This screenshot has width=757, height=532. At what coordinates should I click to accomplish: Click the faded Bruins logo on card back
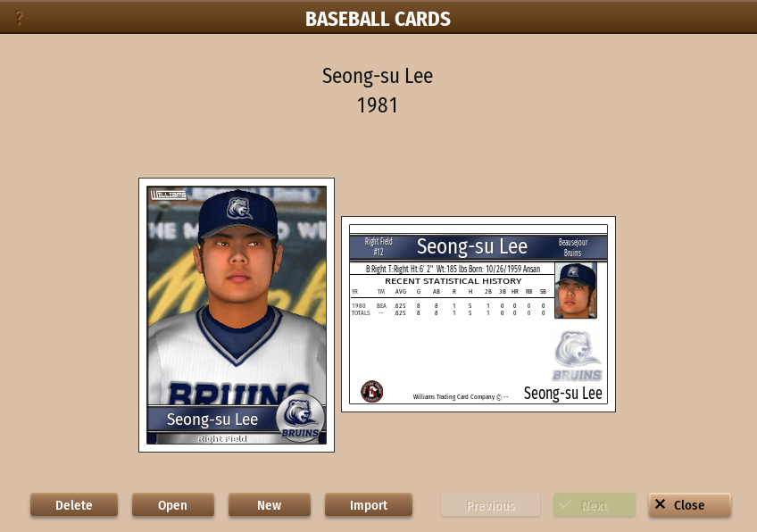pos(577,356)
